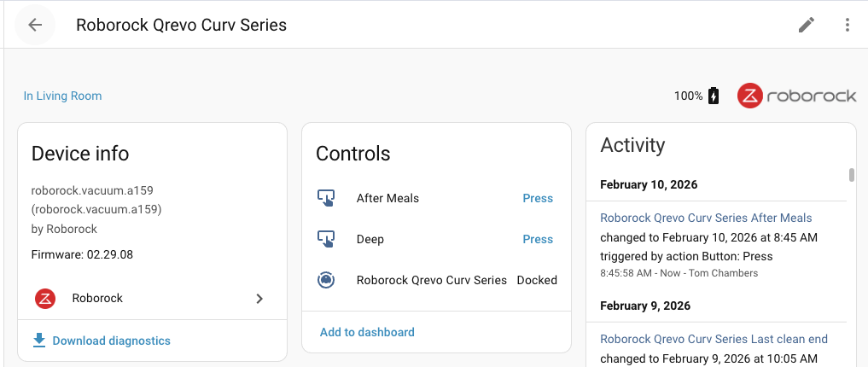The image size is (868, 367).
Task: Click the red Roborock integration icon
Action: pyautogui.click(x=45, y=299)
